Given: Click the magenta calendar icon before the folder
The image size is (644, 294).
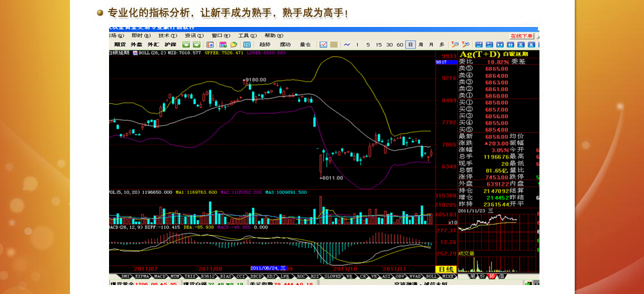Looking at the screenshot, I should tap(223, 44).
